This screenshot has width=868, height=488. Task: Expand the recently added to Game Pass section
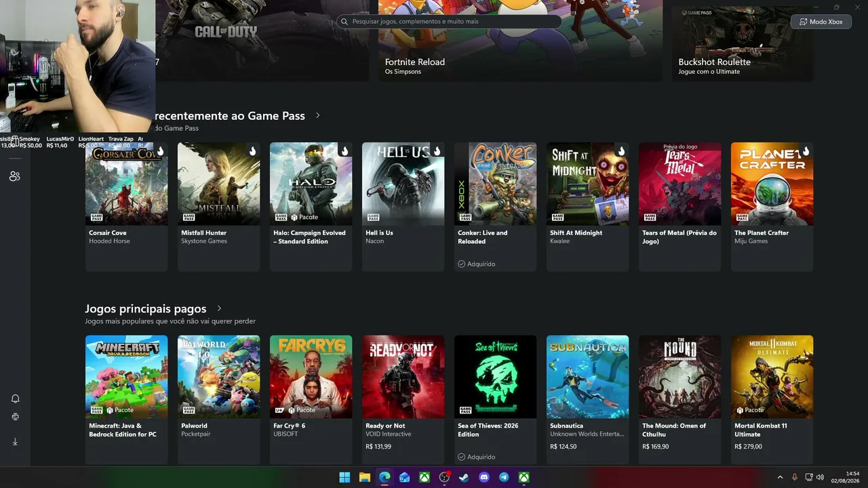pyautogui.click(x=317, y=116)
